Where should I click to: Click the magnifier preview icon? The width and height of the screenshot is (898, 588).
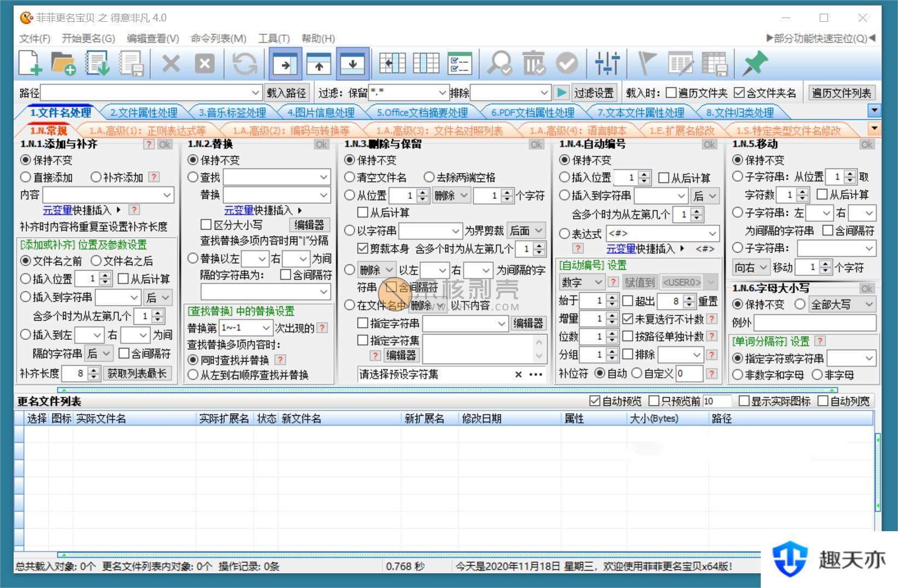coord(499,63)
